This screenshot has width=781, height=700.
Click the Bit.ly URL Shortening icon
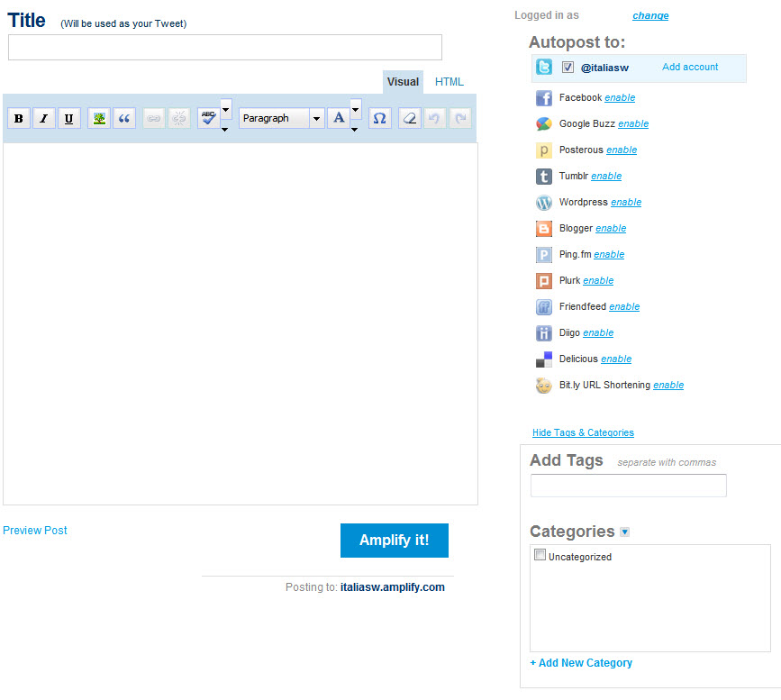point(544,386)
